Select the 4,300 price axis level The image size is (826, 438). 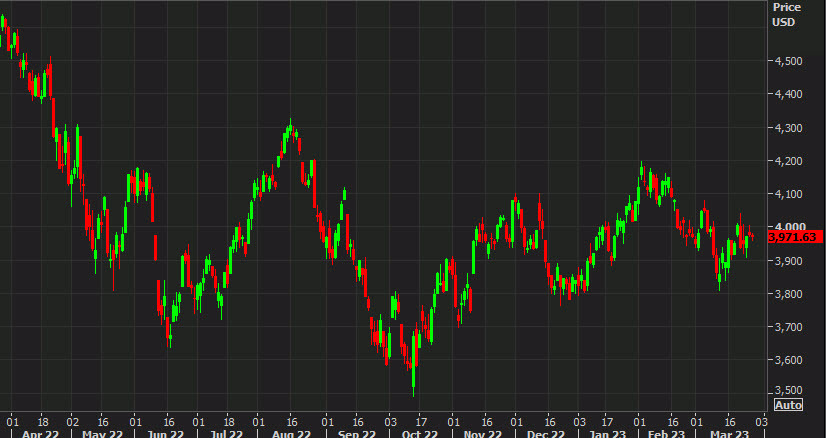(788, 128)
